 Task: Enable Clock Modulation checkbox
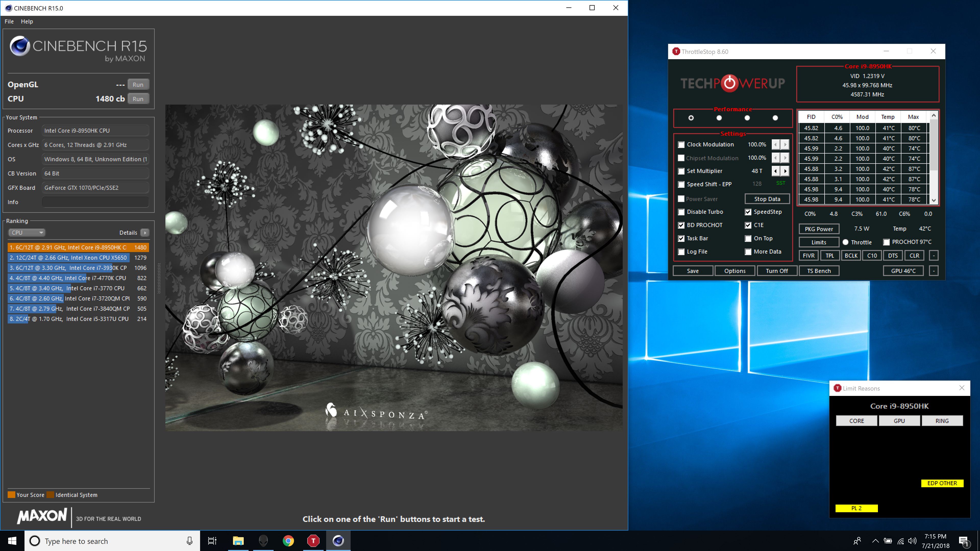coord(681,144)
